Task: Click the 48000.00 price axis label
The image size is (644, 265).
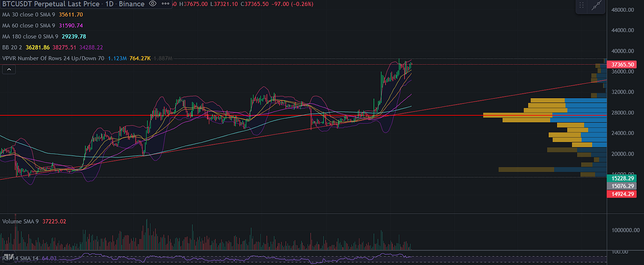Action: (x=623, y=10)
